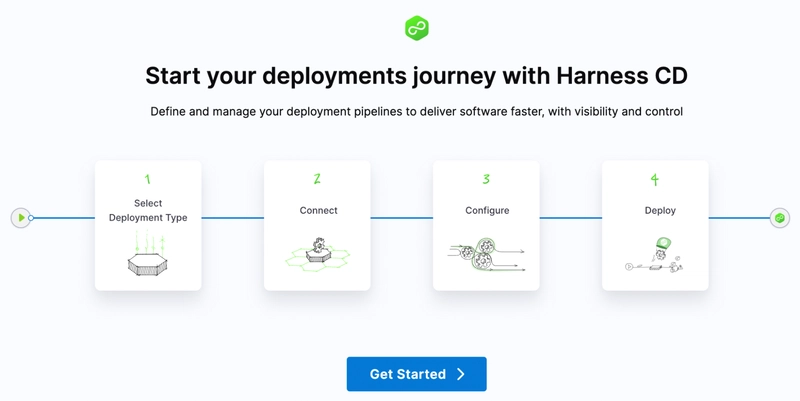Click the "Deploy" label
The image size is (800, 401).
pyautogui.click(x=660, y=210)
